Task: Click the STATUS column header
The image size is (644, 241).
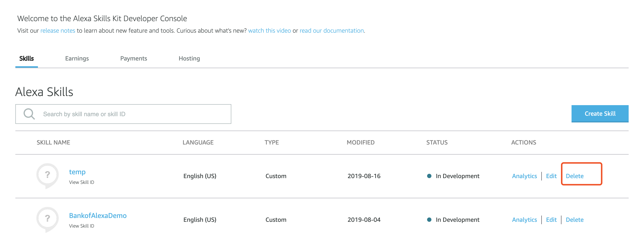Action: [x=437, y=143]
